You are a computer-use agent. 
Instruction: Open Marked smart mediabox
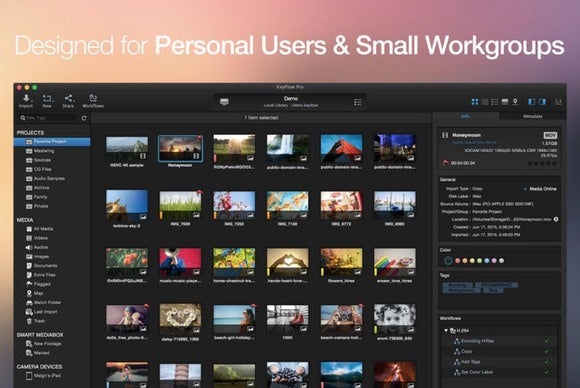tap(41, 353)
